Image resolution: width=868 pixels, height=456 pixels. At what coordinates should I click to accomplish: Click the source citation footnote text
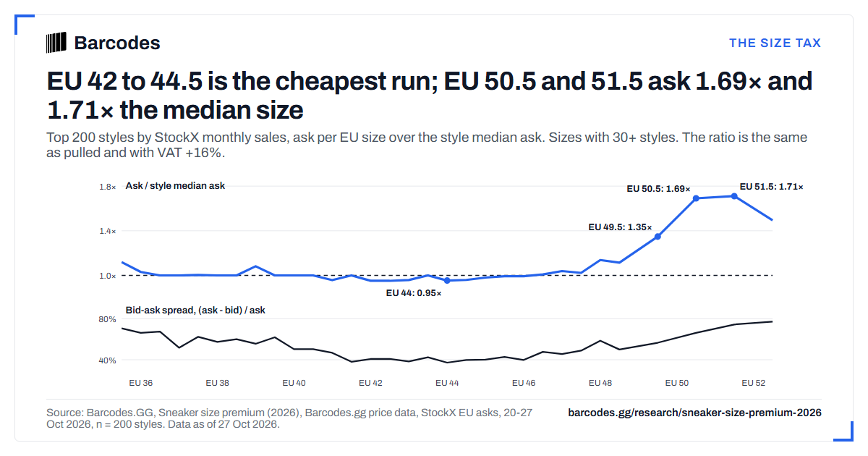tap(289, 418)
